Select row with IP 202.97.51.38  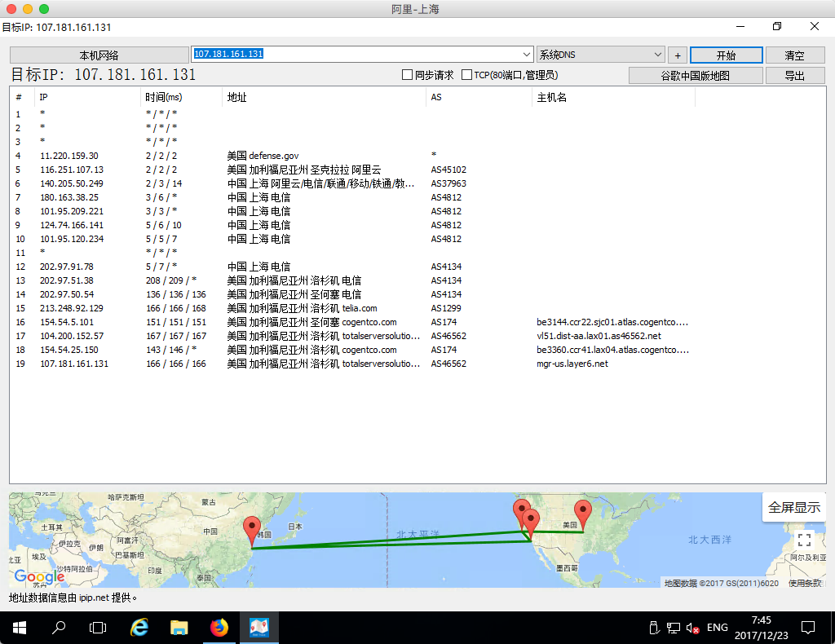(x=417, y=280)
